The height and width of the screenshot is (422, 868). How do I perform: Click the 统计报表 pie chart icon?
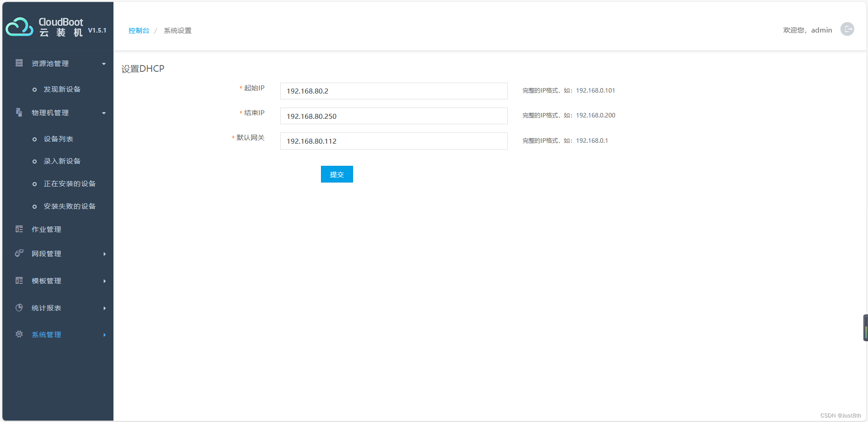pyautogui.click(x=19, y=308)
